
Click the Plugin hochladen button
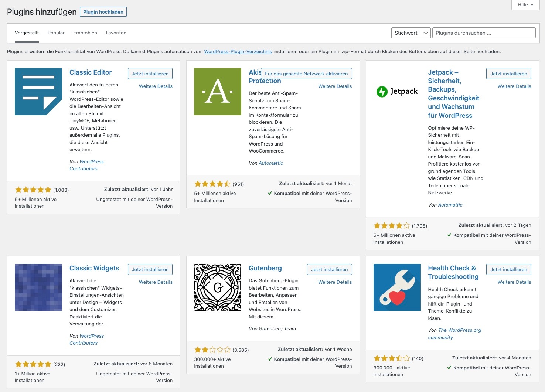[103, 12]
